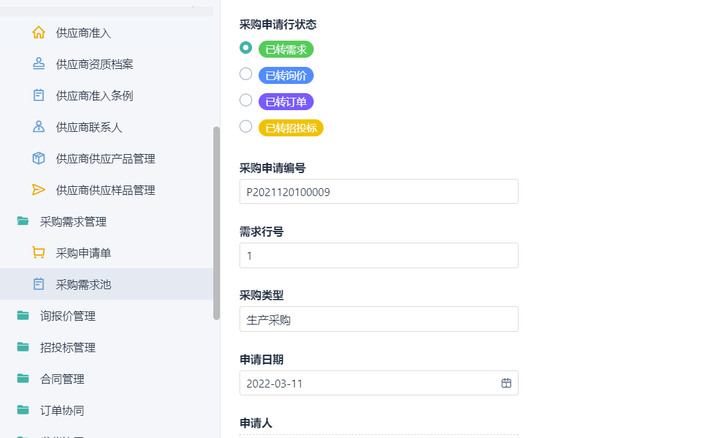
Task: Click the person icon beside 供应商联系人
Action: [39, 127]
